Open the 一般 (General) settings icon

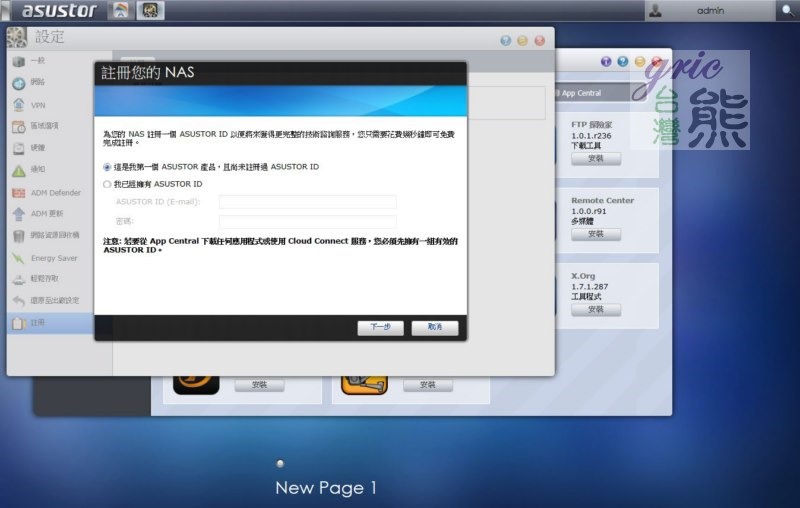[18, 61]
